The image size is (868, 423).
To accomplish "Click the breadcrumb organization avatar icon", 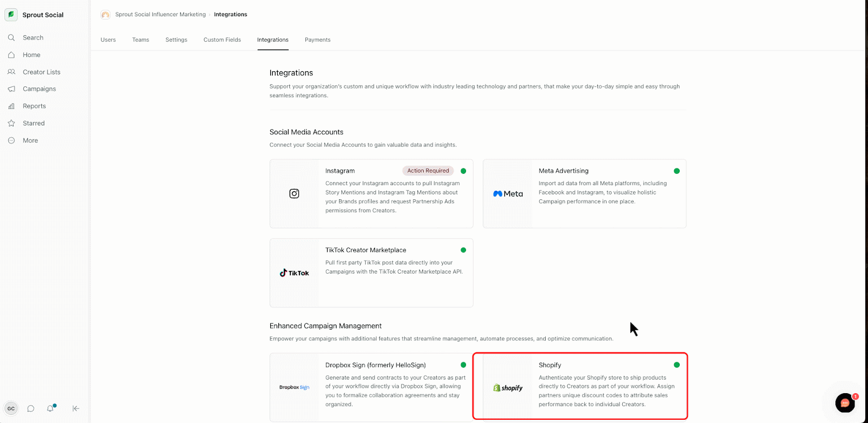I will pos(105,15).
